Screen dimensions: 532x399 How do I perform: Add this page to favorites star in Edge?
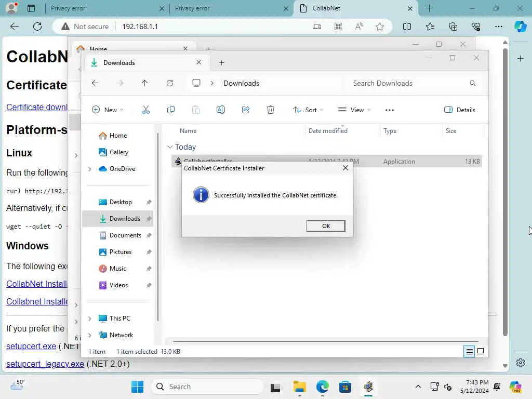click(x=380, y=26)
